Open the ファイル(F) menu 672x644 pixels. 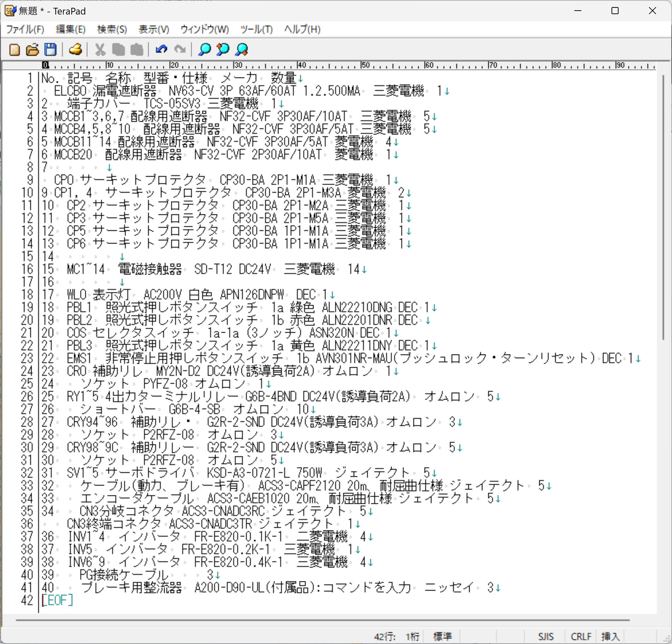25,29
